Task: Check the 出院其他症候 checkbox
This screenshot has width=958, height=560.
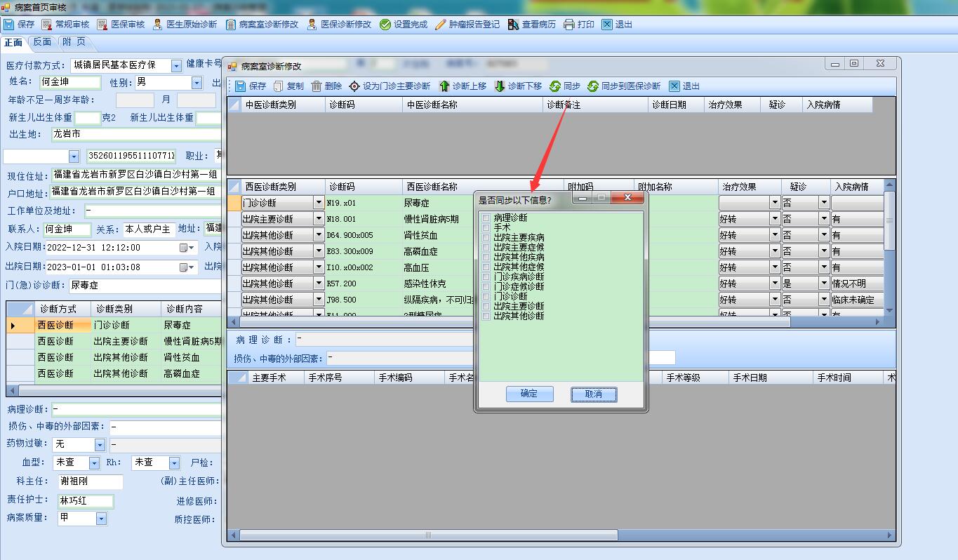Action: 486,267
